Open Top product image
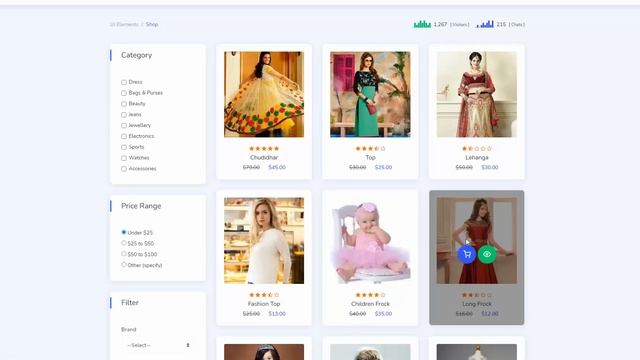The height and width of the screenshot is (360, 640). coord(370,94)
